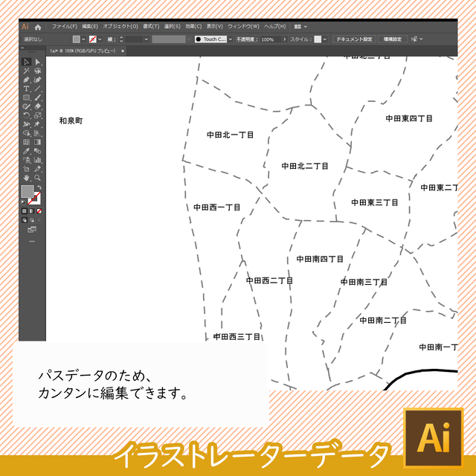Select the Hand tool
Screen dimensions: 476x476
tap(27, 178)
